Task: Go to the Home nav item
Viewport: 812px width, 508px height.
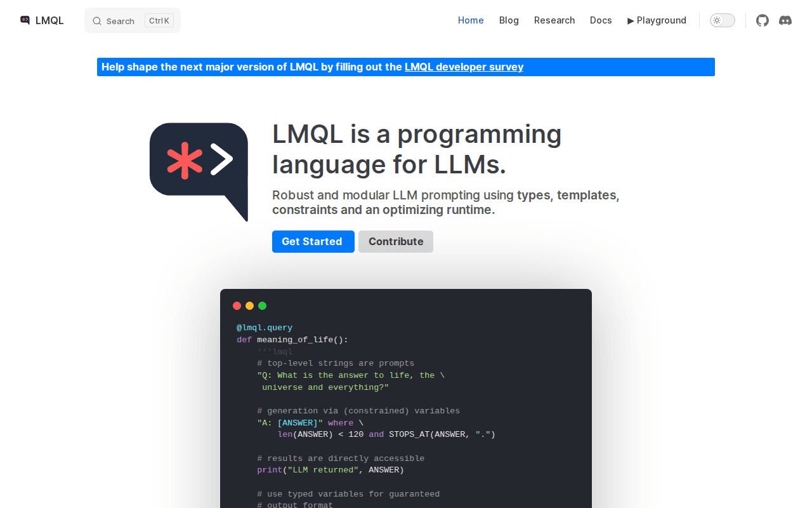Action: coord(471,20)
